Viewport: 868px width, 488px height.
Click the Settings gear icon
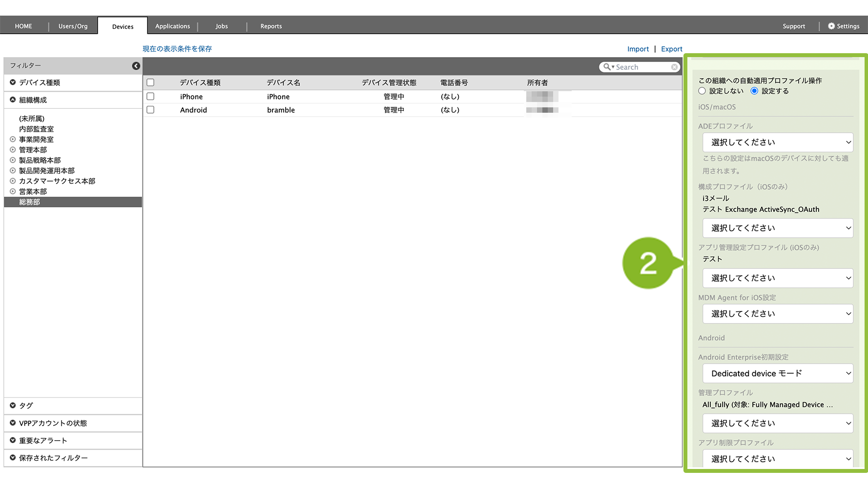831,26
